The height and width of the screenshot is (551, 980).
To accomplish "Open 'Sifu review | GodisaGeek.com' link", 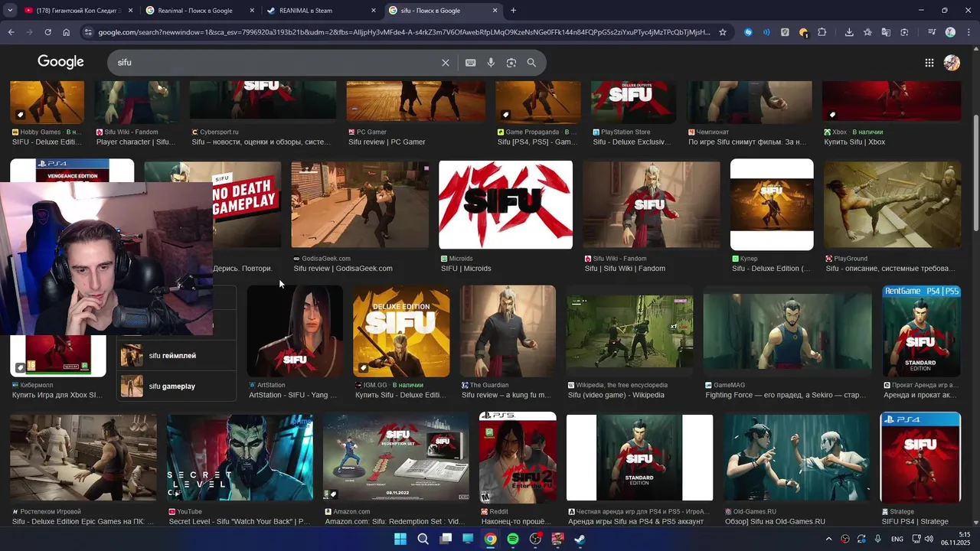I will point(343,269).
